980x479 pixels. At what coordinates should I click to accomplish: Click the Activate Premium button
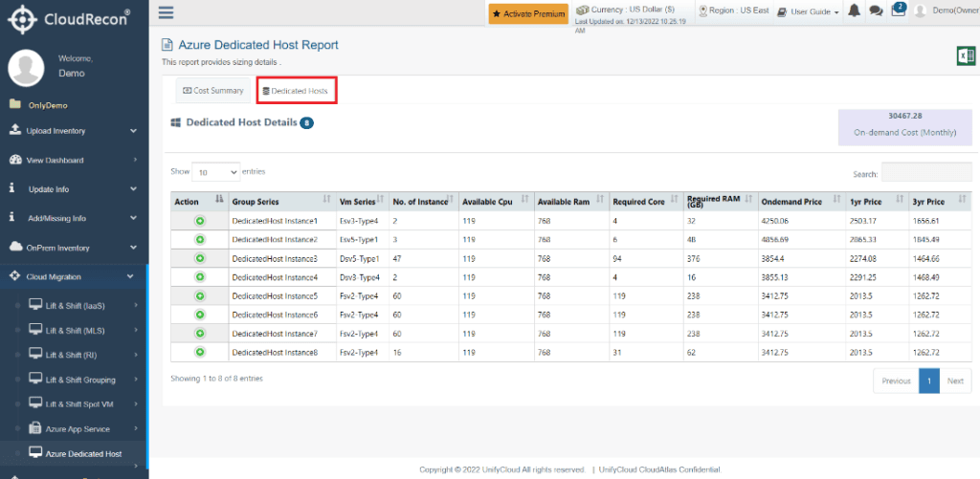[528, 13]
